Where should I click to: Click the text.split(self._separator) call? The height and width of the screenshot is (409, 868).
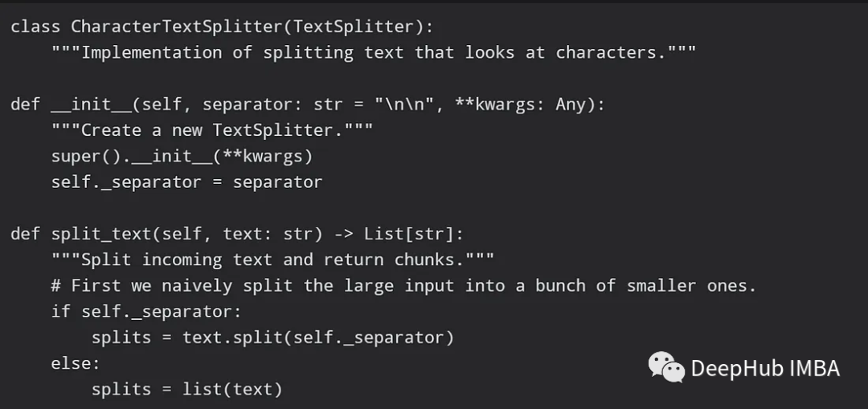point(318,337)
